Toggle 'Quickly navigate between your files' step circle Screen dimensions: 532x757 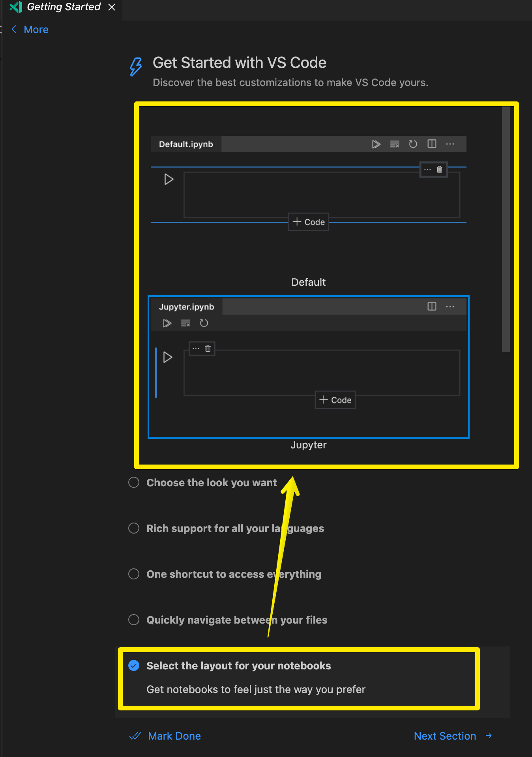134,620
